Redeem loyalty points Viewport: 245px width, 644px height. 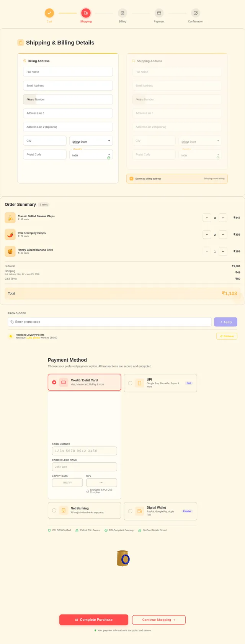(227, 336)
